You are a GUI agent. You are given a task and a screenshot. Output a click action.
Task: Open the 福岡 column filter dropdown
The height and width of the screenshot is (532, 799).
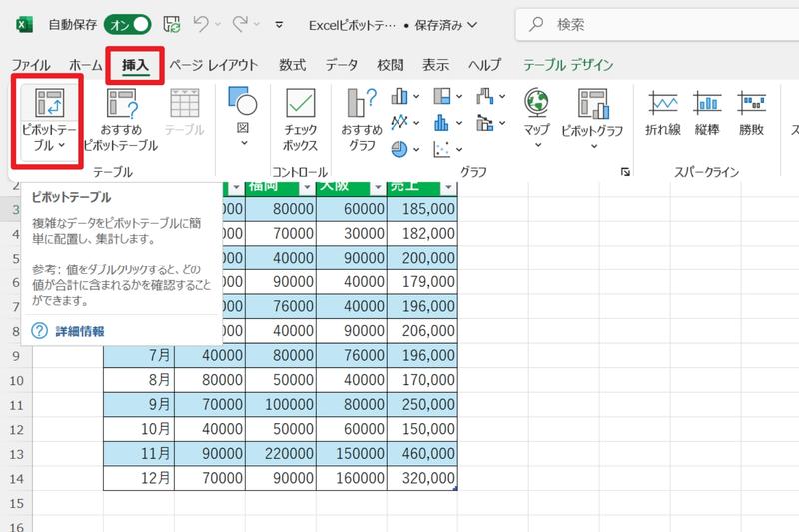307,188
